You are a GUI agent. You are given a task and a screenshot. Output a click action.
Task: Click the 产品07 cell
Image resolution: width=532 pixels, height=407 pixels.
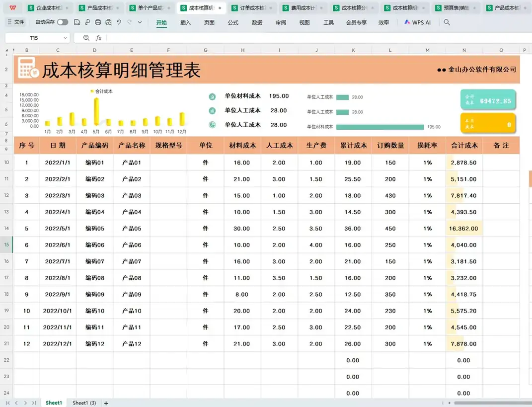[x=132, y=261]
